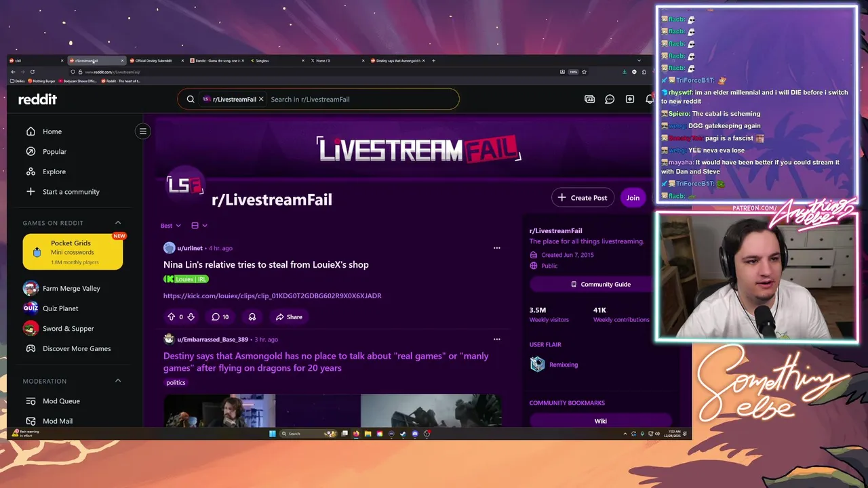Switch to Destiny says that Asmongold tab

pos(397,60)
